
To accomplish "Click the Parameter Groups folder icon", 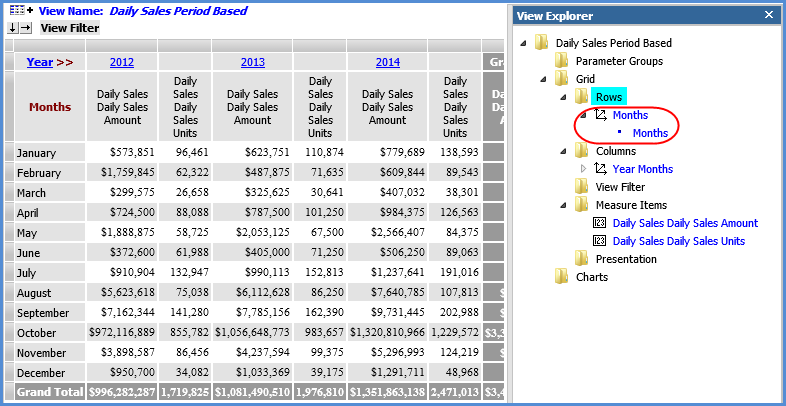I will 562,61.
